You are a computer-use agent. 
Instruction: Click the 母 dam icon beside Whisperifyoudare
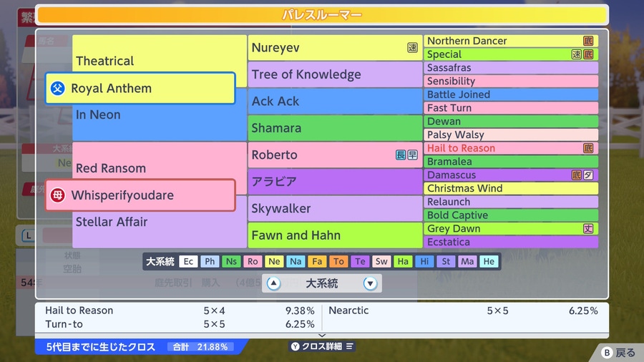point(58,195)
